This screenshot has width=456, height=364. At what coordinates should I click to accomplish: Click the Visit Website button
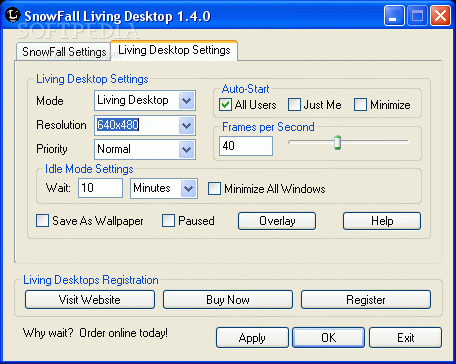(x=90, y=299)
